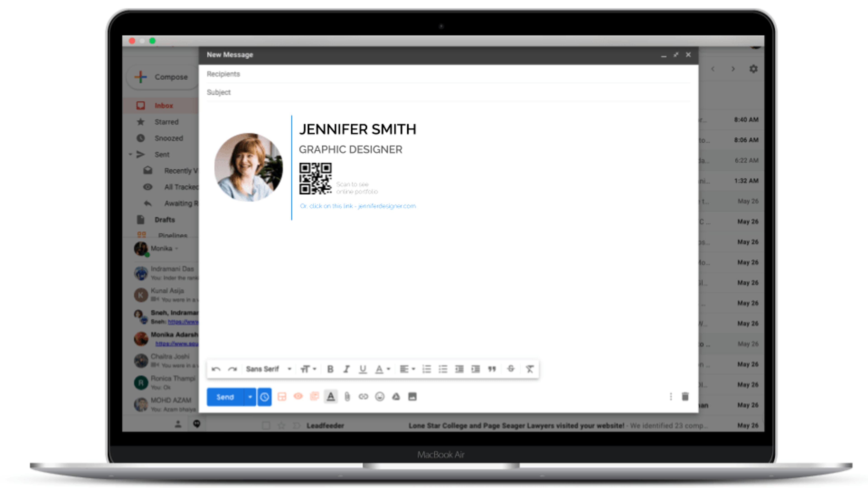Open the orange templates icon

point(282,397)
